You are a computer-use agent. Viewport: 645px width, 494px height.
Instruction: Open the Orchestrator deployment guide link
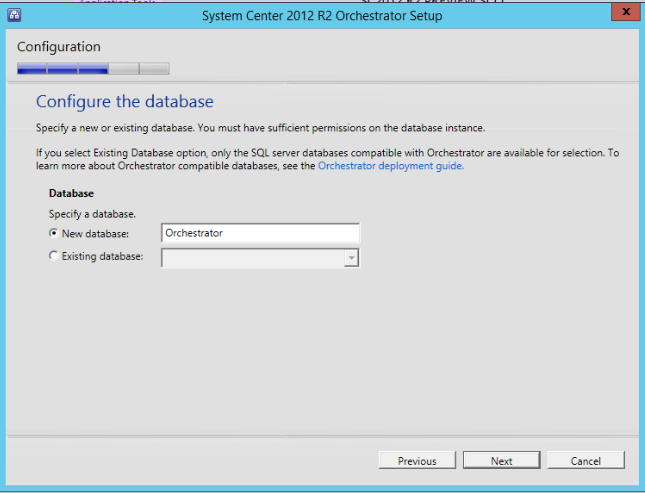tap(390, 166)
